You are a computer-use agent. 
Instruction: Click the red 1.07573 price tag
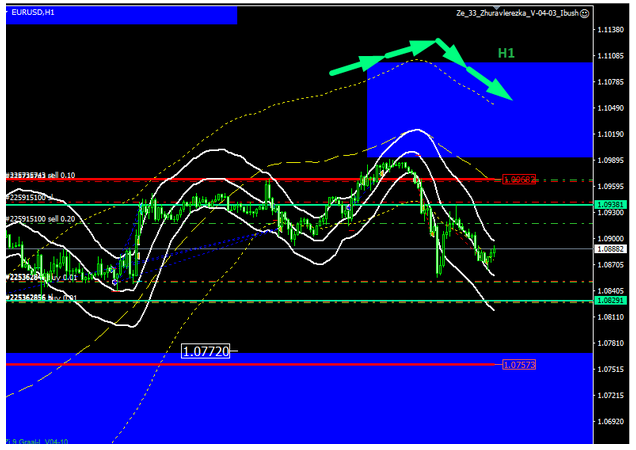(x=520, y=365)
